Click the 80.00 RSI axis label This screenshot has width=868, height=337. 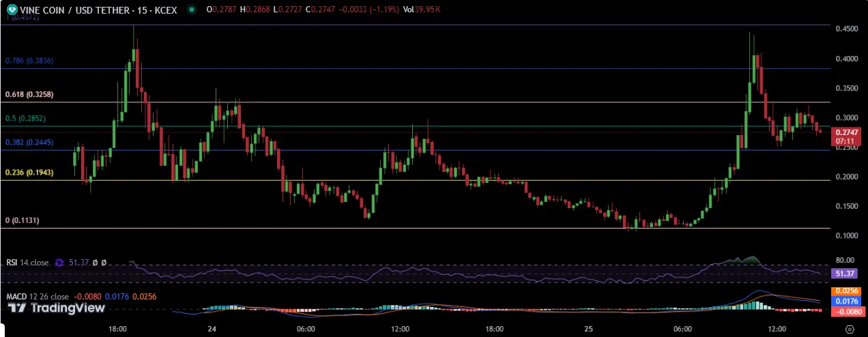[846, 260]
